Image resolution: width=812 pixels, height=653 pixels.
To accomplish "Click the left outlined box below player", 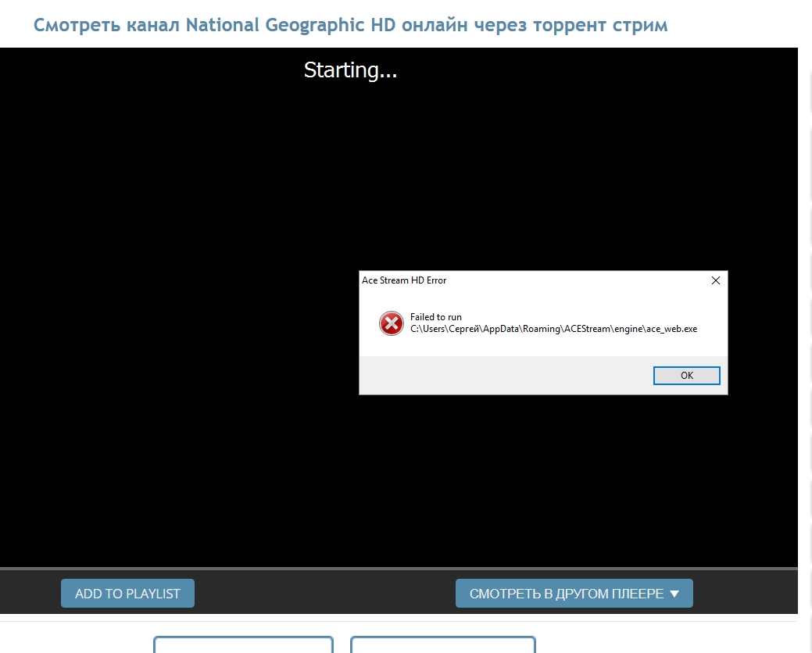I will pos(243,645).
